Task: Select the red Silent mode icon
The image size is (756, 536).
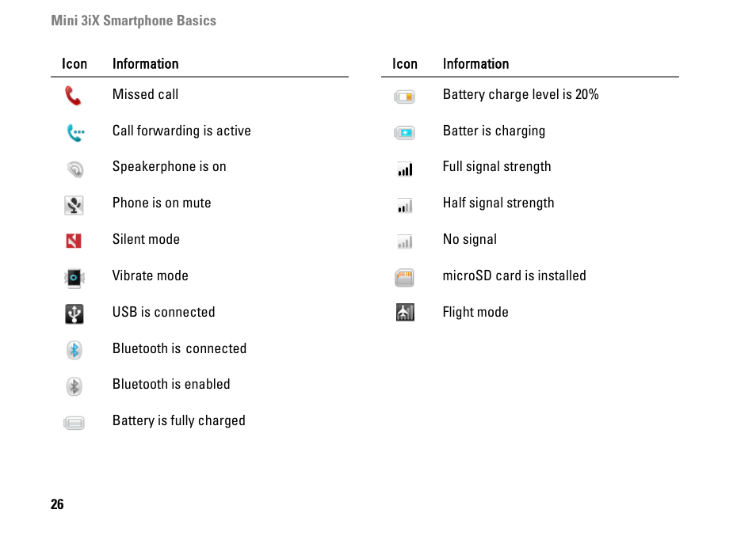Action: pos(73,241)
